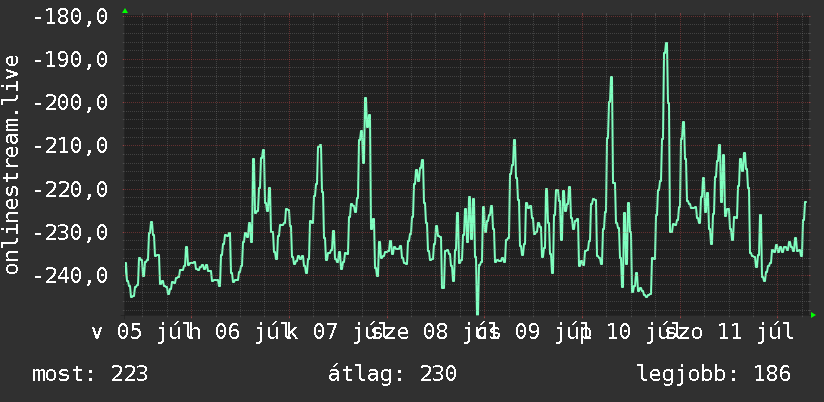Click the "h 06 júl" date label
The height and width of the screenshot is (402, 824).
coord(239,333)
